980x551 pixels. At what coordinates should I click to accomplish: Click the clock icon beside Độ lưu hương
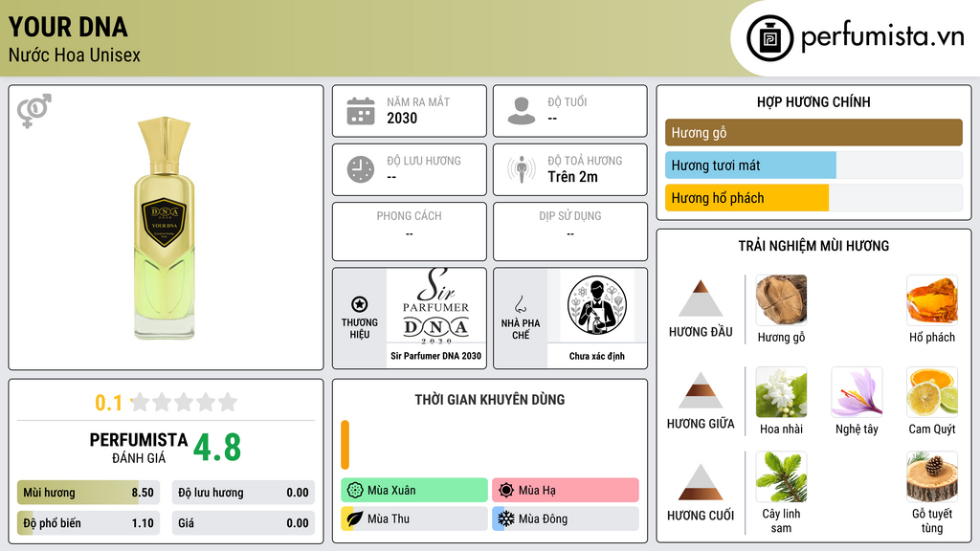click(x=361, y=169)
